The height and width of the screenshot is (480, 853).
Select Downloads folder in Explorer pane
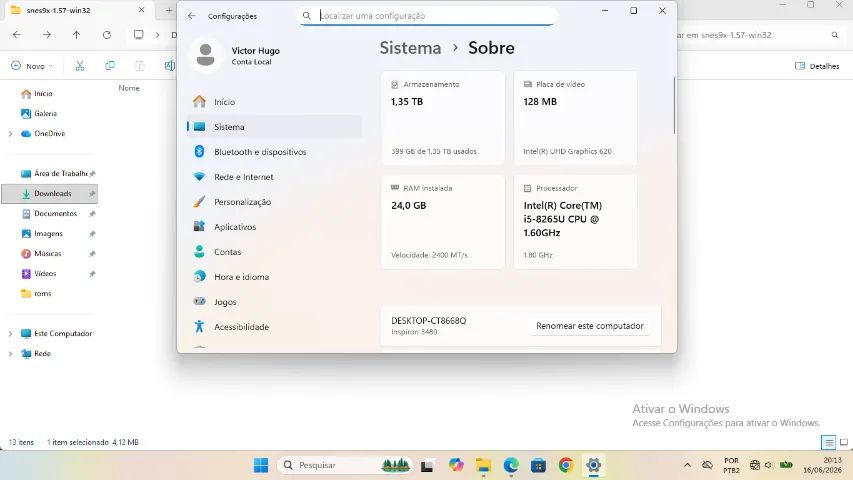tap(50, 194)
